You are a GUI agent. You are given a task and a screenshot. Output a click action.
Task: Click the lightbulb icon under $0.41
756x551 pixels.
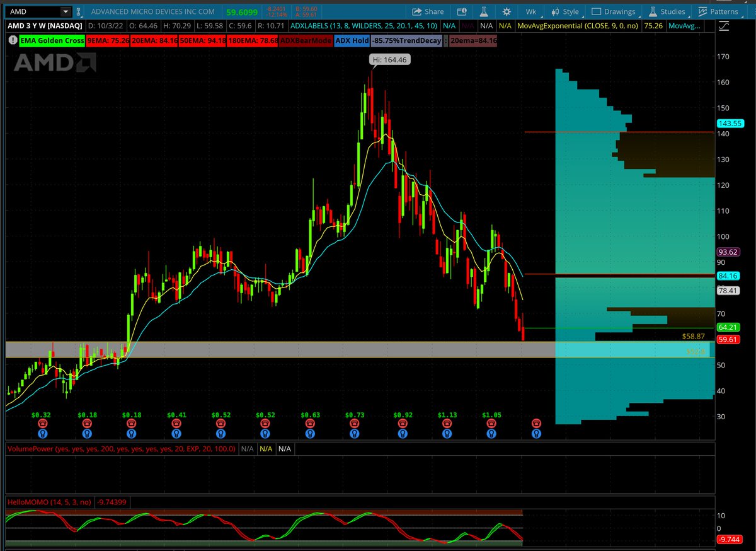pos(177,434)
